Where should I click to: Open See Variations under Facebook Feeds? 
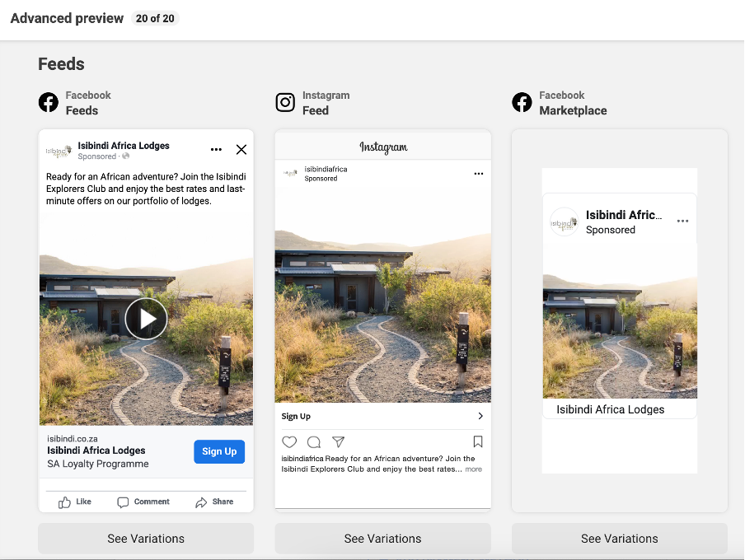tap(146, 538)
